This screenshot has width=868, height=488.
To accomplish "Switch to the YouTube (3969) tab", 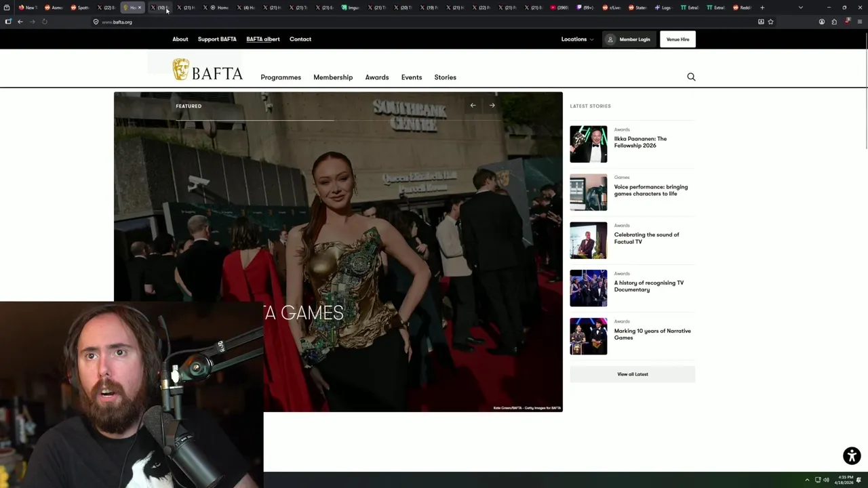I will 561,7.
